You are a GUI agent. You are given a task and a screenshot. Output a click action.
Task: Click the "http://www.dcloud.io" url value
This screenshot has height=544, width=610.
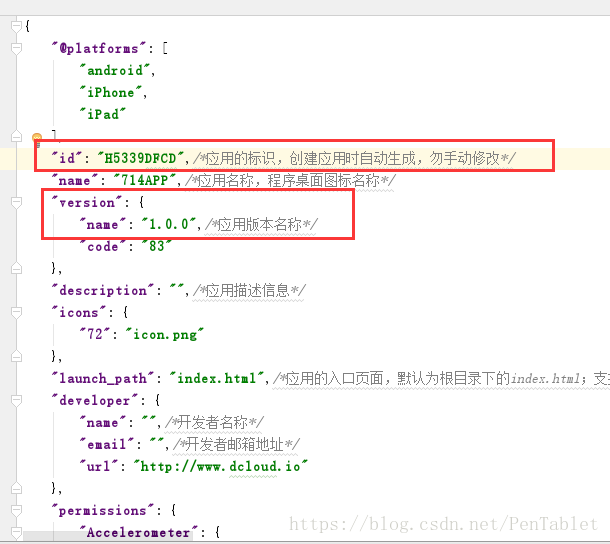click(x=221, y=466)
